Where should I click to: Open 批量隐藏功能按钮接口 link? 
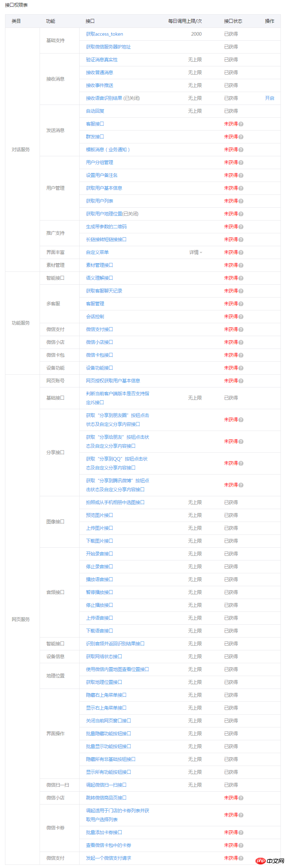(108, 734)
